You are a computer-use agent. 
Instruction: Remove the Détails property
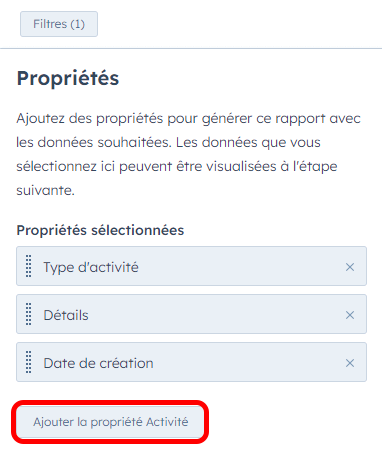[x=350, y=315]
